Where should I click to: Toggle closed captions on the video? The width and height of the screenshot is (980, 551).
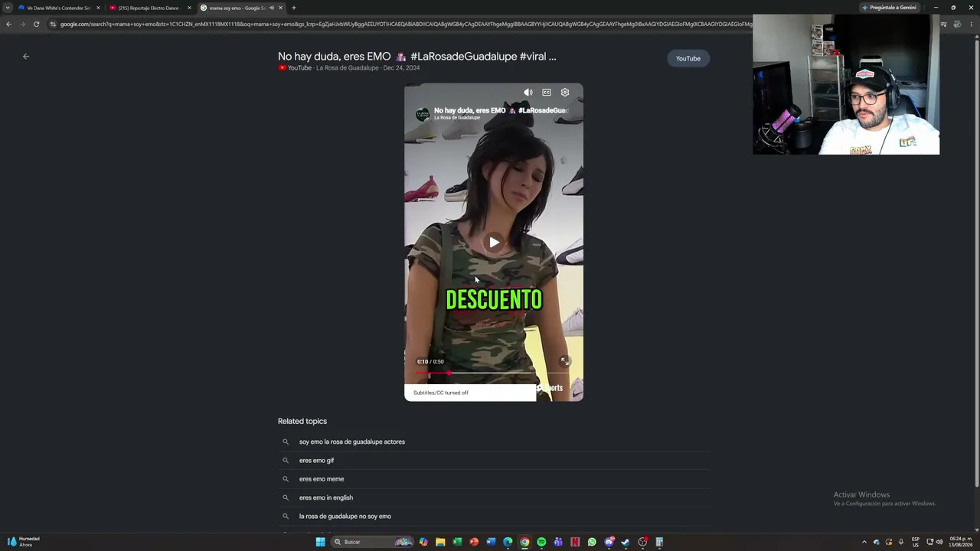coord(547,93)
